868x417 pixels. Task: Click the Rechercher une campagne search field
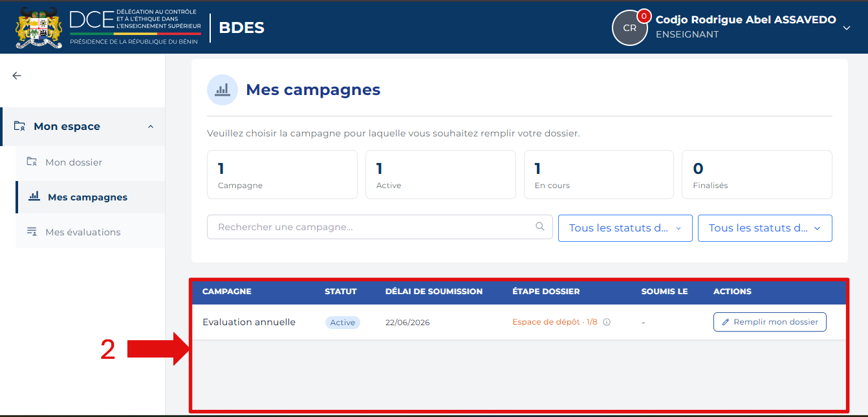pyautogui.click(x=380, y=227)
